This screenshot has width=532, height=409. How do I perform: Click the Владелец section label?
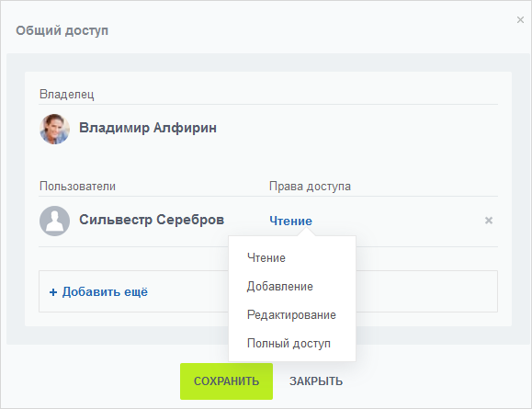point(67,94)
